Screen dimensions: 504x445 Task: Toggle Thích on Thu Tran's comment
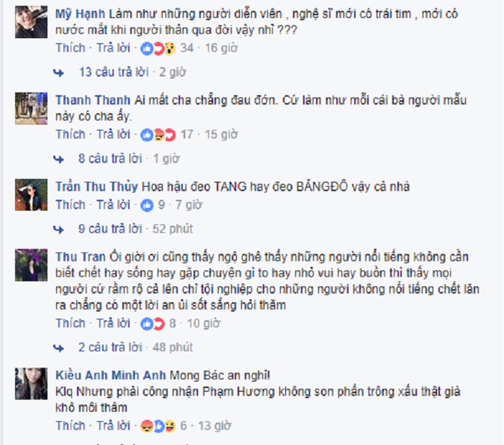[x=70, y=323]
